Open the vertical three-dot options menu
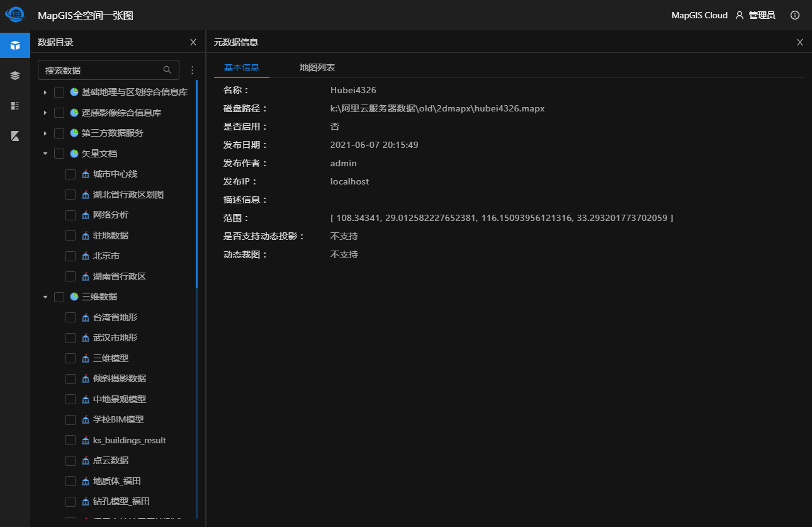The image size is (812, 527). [193, 70]
